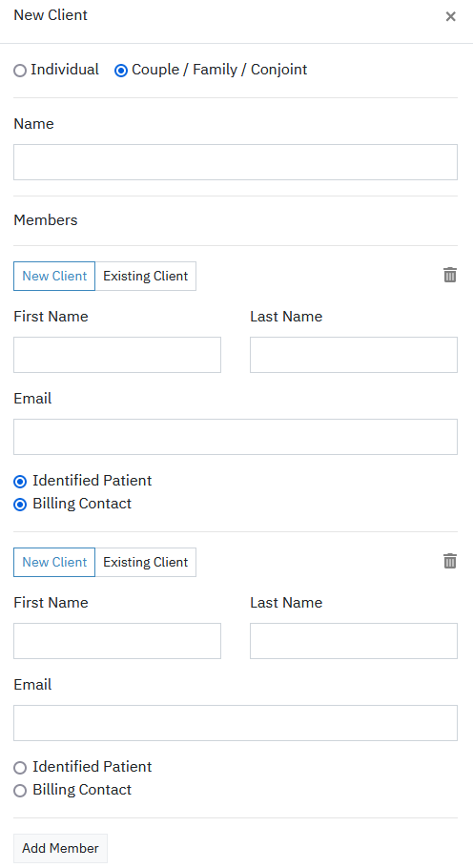
Task: Remove second member using trash icon
Action: (x=450, y=561)
